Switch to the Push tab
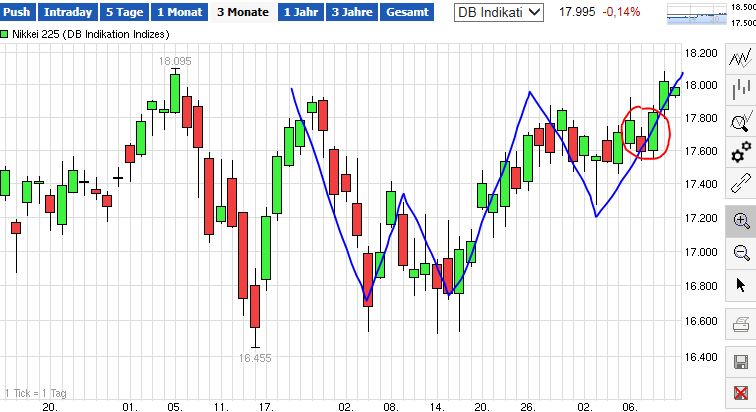The width and height of the screenshot is (756, 412). [16, 12]
